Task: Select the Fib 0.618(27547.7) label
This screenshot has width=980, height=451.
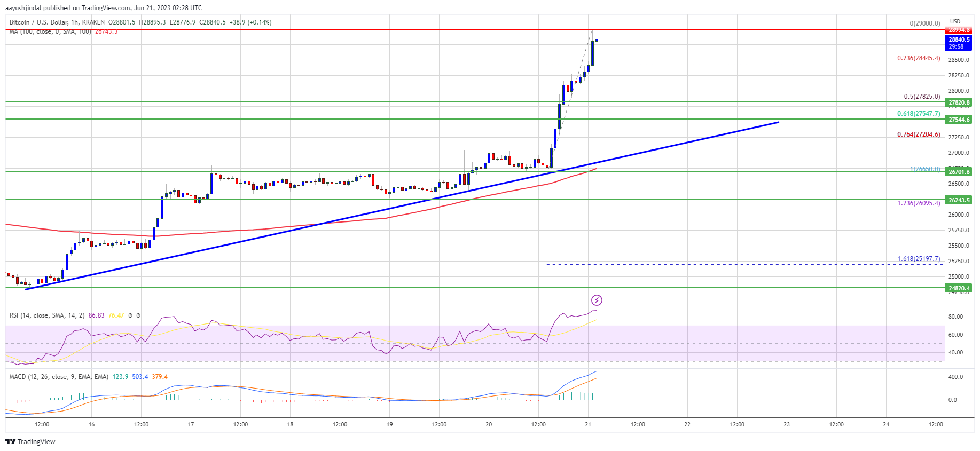Action: 919,114
